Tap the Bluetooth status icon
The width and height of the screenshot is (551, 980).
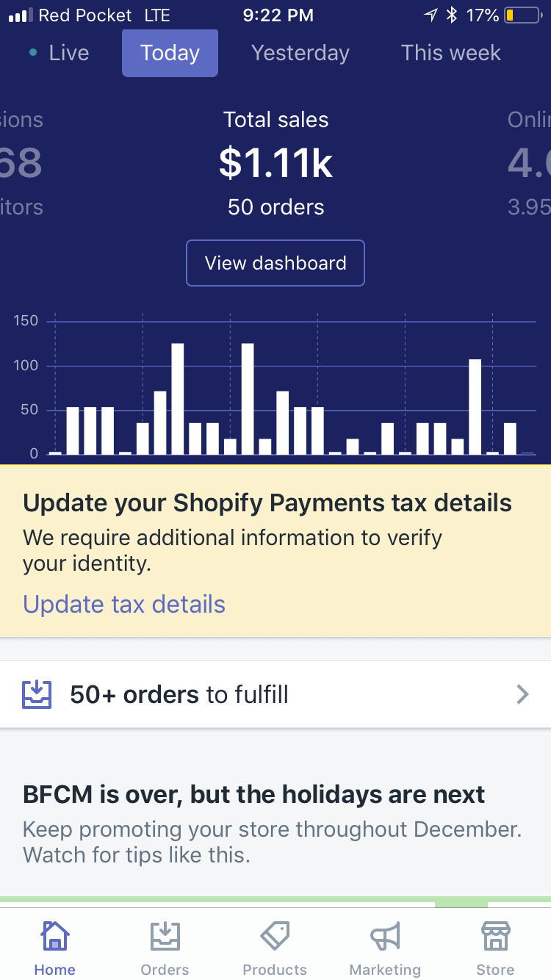point(453,15)
